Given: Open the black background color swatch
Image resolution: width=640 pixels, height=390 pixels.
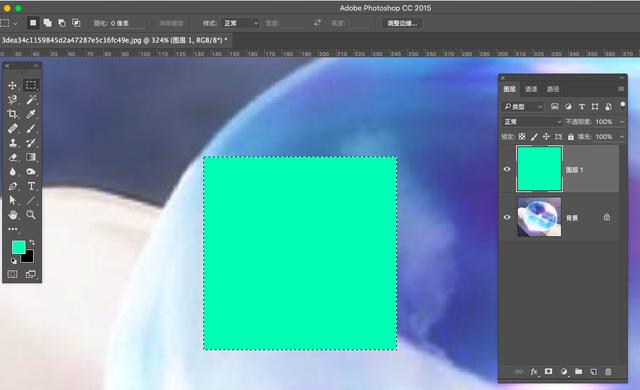Looking at the screenshot, I should [x=29, y=258].
